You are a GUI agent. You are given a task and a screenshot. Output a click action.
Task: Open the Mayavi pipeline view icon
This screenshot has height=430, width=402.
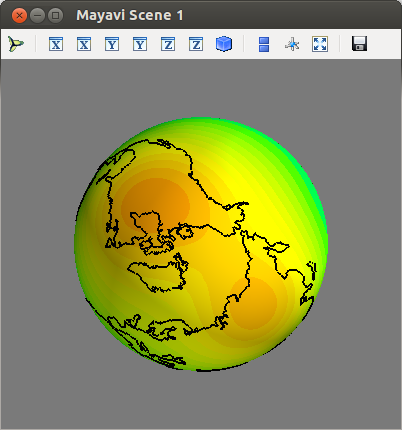point(16,44)
